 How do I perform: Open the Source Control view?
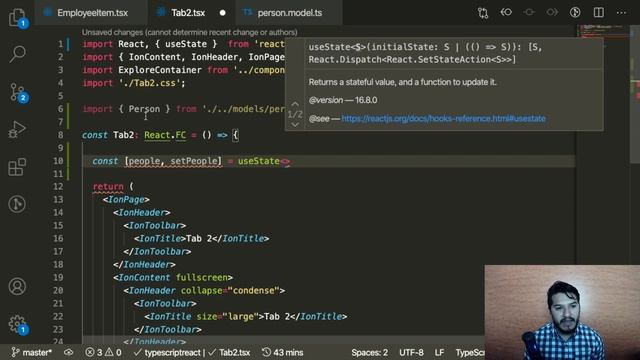(x=17, y=92)
